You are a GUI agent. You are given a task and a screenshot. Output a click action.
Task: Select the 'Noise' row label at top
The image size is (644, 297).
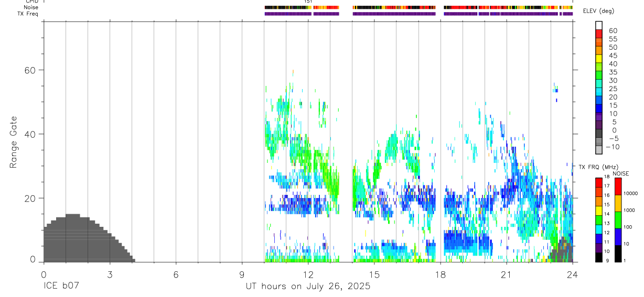click(31, 8)
